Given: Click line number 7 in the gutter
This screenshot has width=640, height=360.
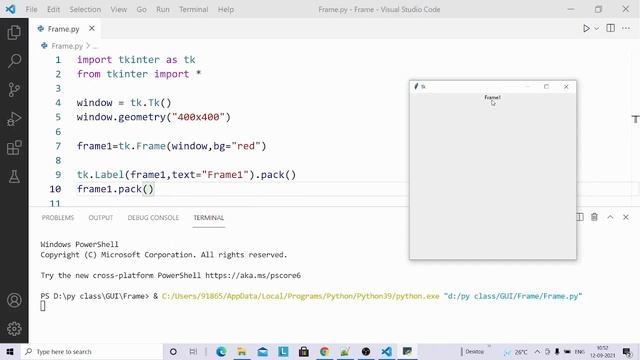Looking at the screenshot, I should click(x=58, y=146).
